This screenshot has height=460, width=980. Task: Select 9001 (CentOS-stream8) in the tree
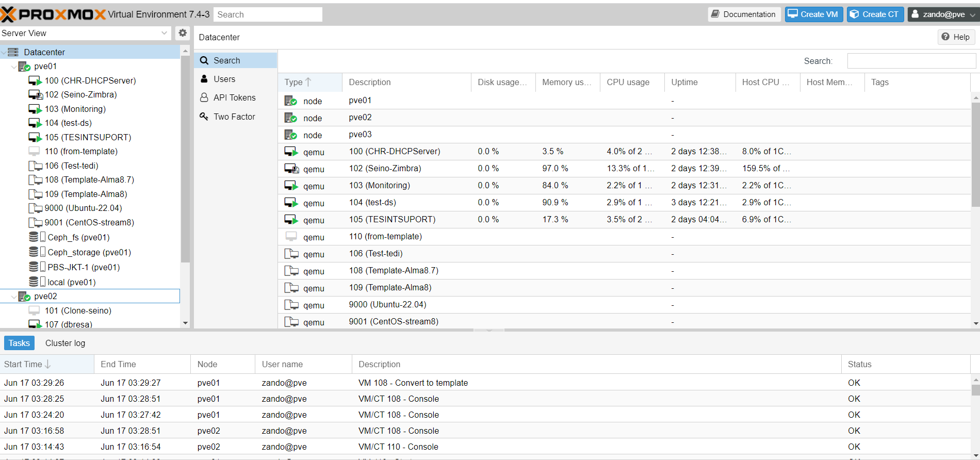(x=90, y=223)
